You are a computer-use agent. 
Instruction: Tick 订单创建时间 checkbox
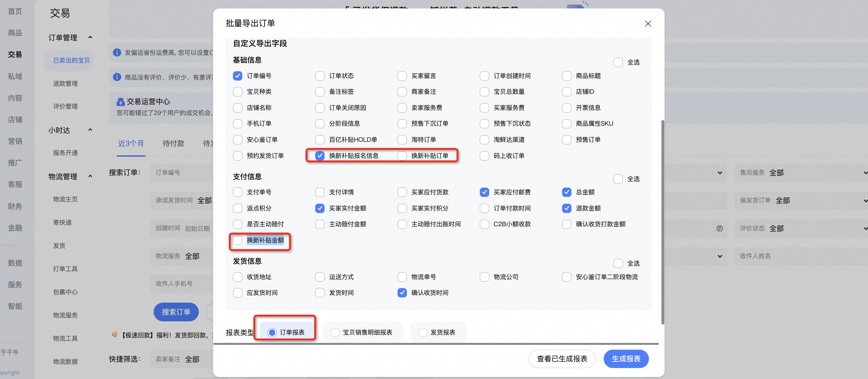point(484,76)
